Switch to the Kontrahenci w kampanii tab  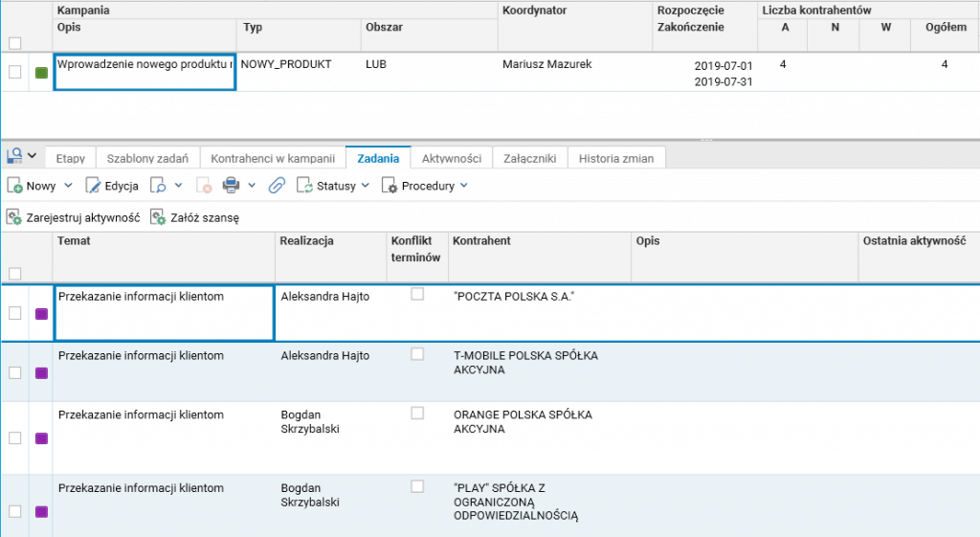click(x=273, y=159)
